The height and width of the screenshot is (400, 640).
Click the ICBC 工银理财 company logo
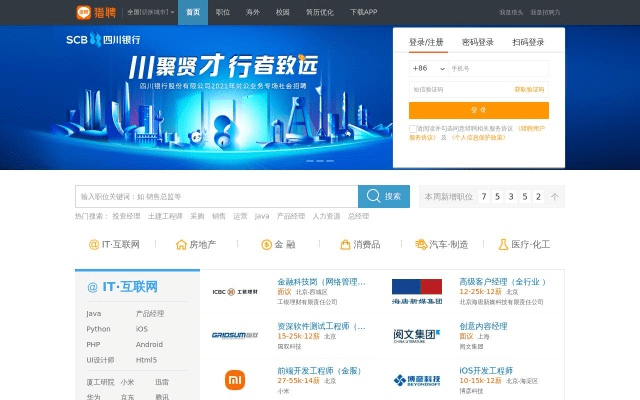tap(235, 292)
